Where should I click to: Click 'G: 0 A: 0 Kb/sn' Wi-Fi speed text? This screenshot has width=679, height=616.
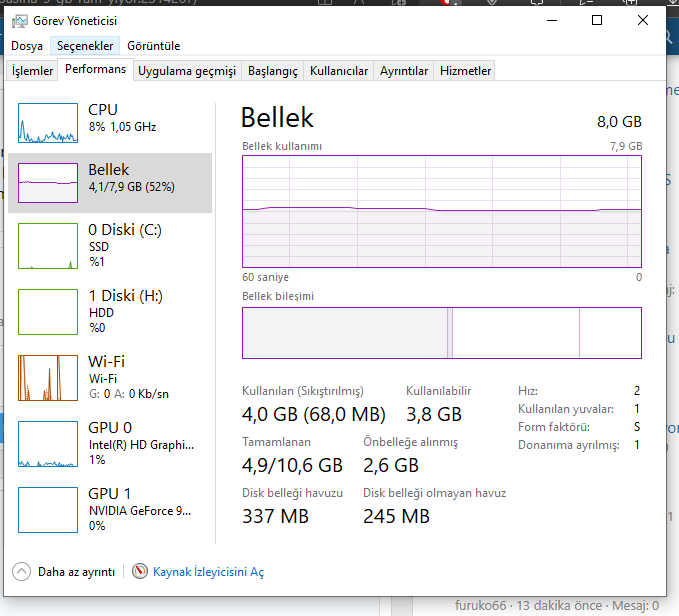pyautogui.click(x=129, y=394)
